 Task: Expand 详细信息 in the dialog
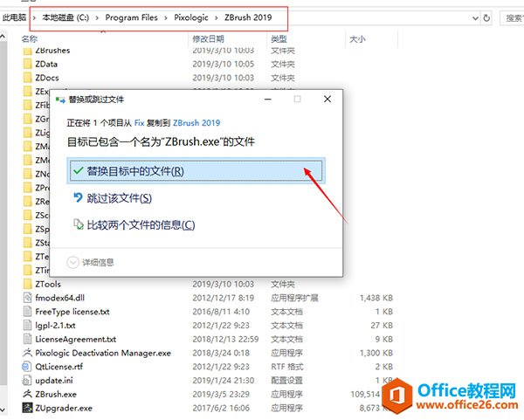point(91,262)
